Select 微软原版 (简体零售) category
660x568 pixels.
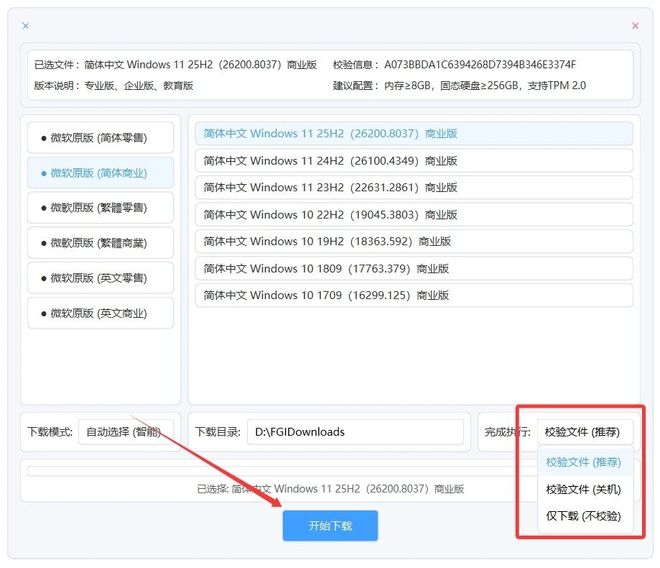[x=100, y=138]
